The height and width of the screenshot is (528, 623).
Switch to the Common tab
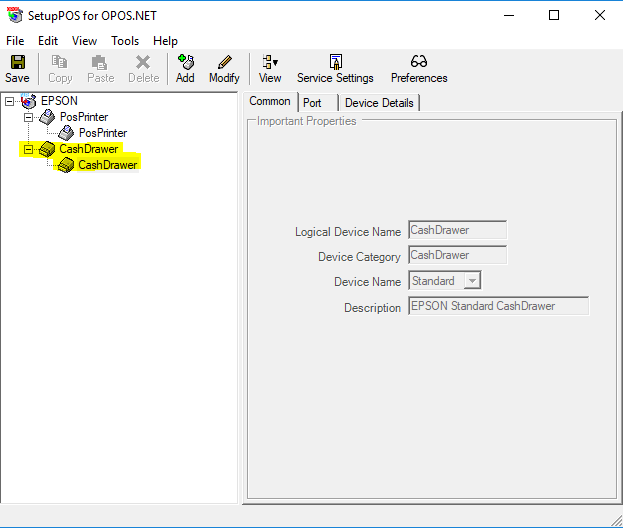pyautogui.click(x=270, y=101)
